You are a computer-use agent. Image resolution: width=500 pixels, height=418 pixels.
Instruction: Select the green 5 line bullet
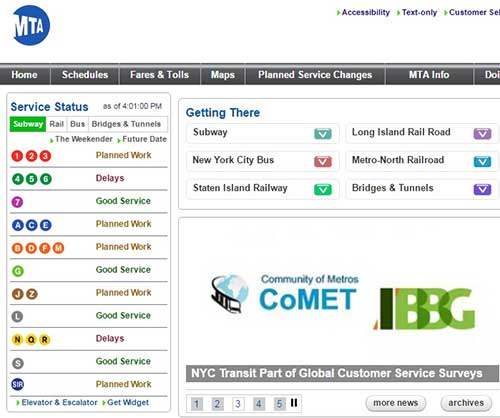point(32,179)
